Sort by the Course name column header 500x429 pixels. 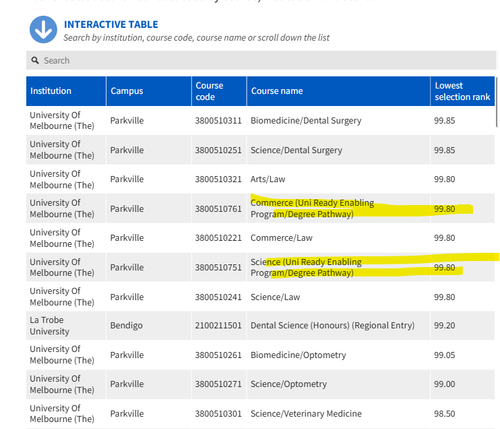click(x=338, y=91)
